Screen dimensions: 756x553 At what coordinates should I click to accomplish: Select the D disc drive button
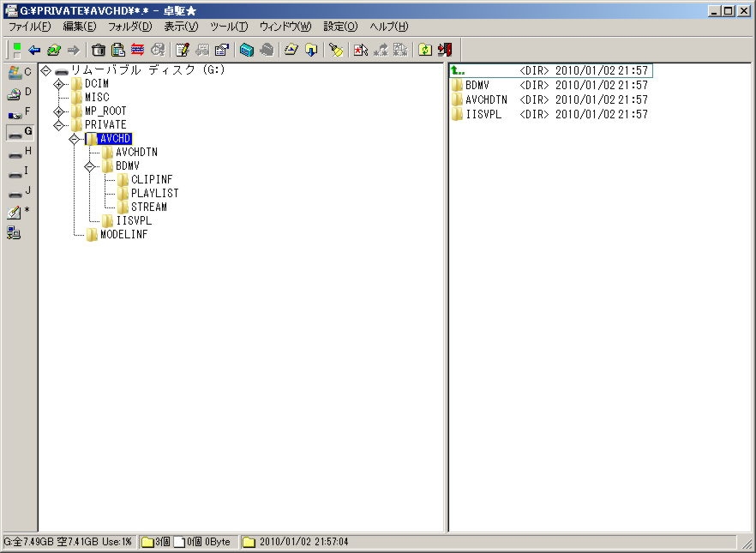[19, 93]
